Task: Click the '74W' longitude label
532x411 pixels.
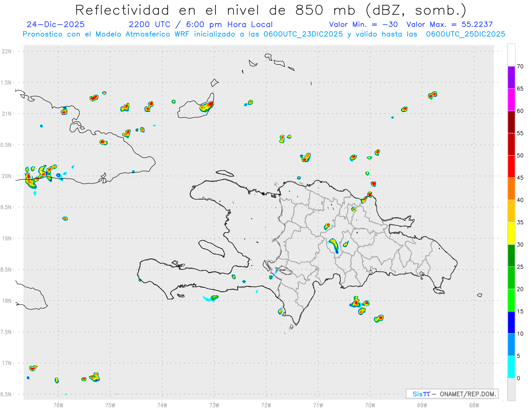Action: click(162, 405)
